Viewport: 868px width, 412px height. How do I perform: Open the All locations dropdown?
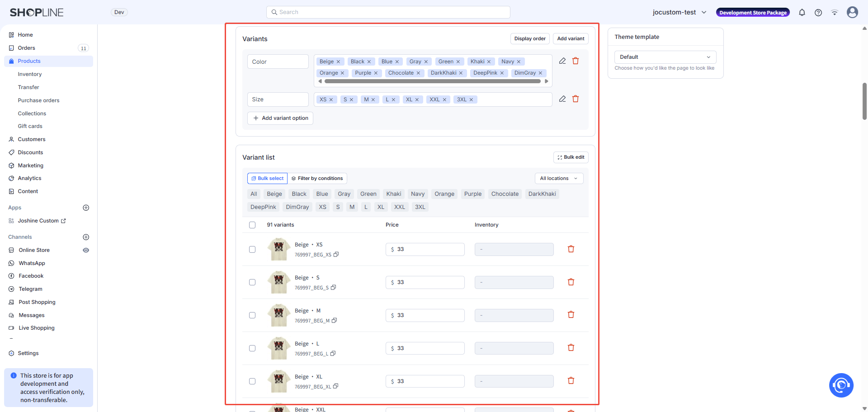[559, 179]
